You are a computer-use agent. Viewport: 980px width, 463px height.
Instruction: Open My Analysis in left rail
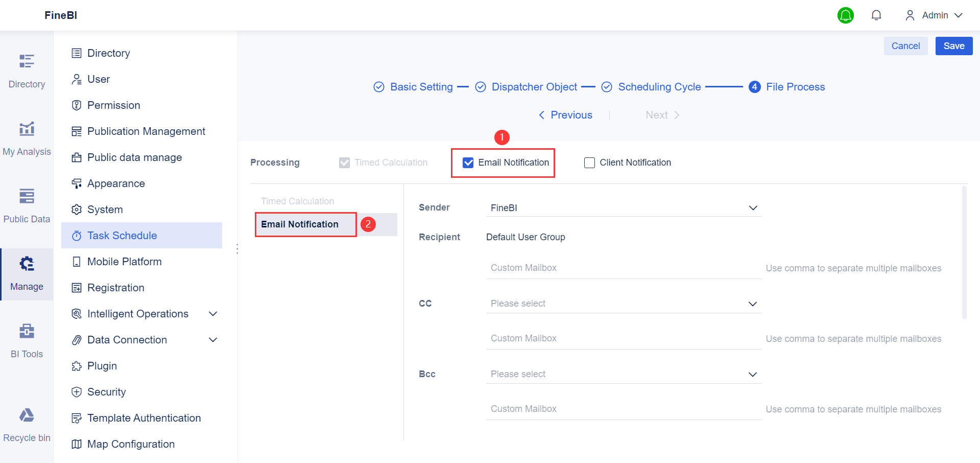(27, 138)
